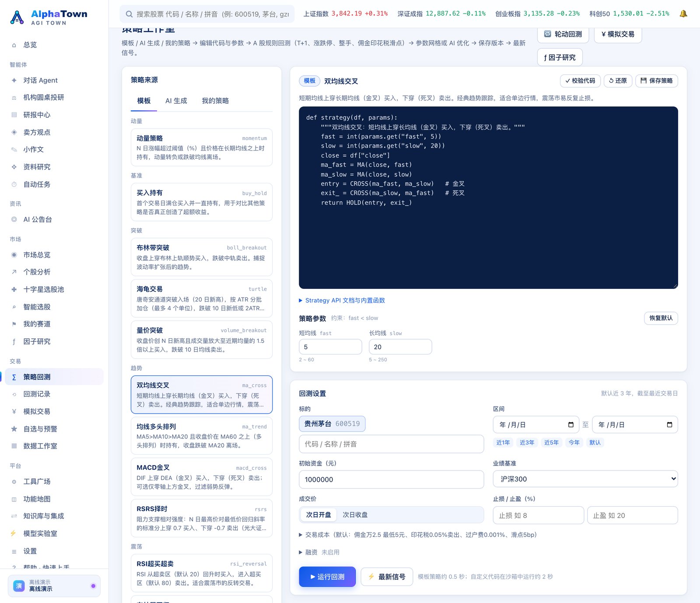The image size is (700, 603).
Task: Select 次日开盘 execution price option
Action: tap(318, 515)
